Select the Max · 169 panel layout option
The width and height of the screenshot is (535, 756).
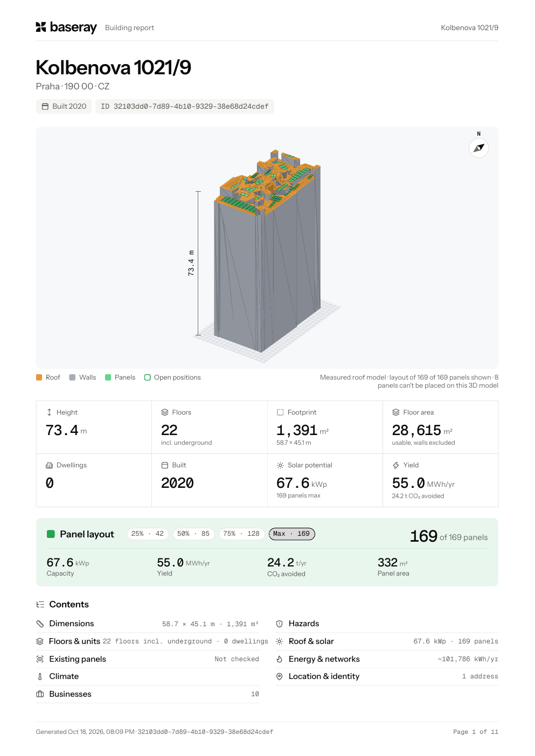(x=291, y=534)
